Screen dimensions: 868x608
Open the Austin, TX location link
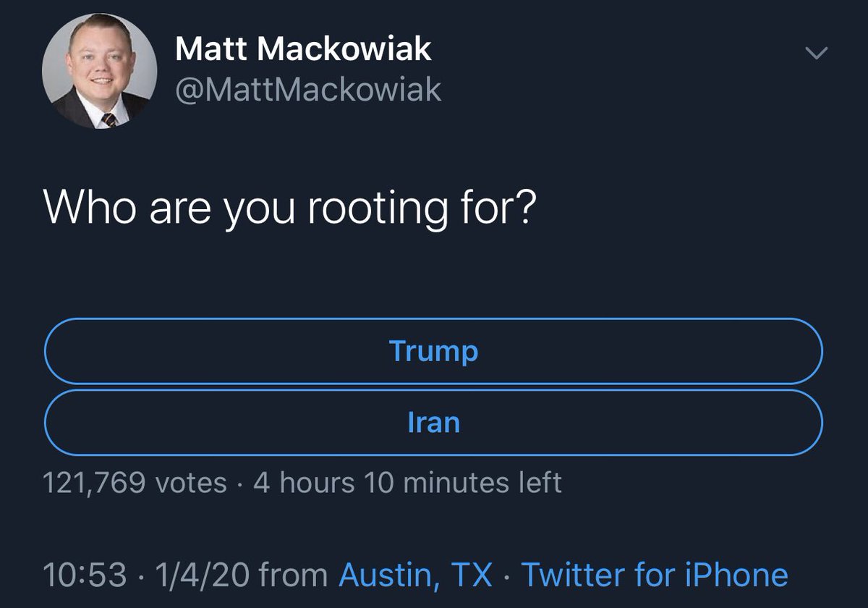click(416, 575)
